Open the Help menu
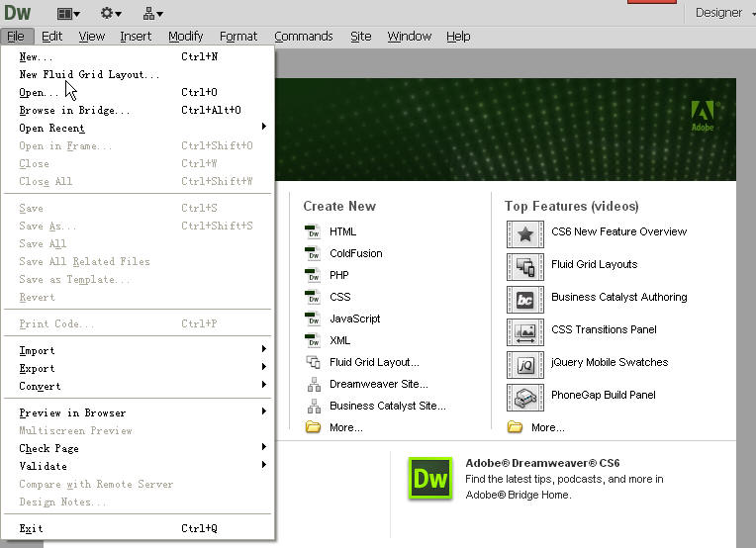 click(458, 37)
